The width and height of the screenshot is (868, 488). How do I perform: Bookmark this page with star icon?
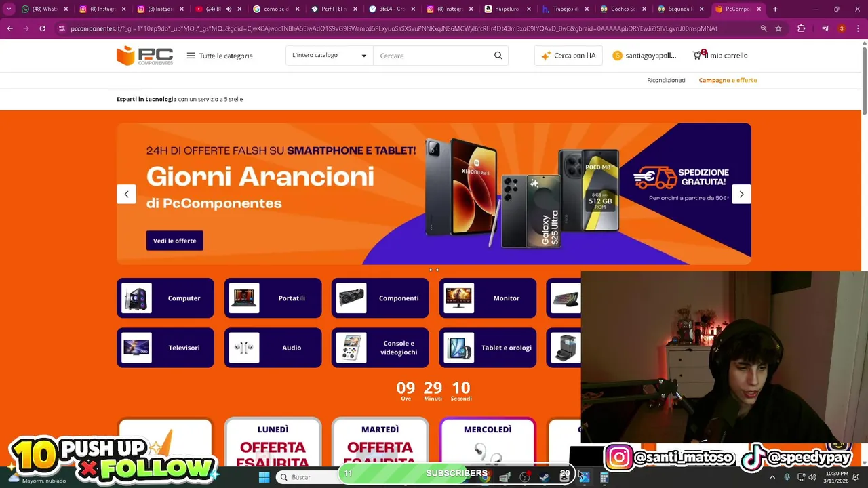[x=778, y=28]
